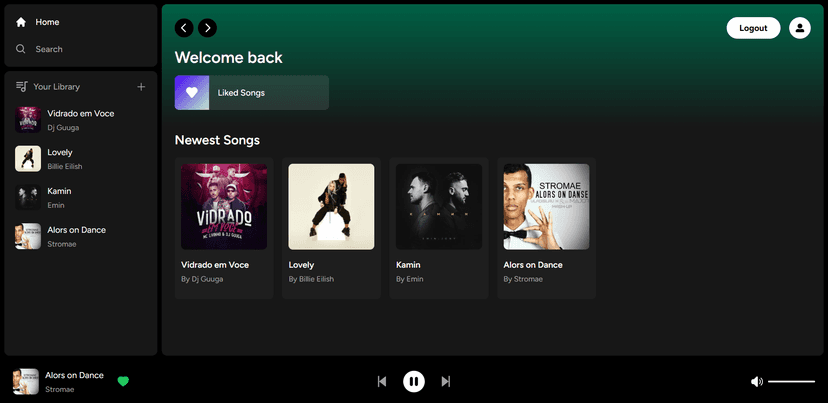Open Liked Songs playlist
The width and height of the screenshot is (828, 403).
click(x=251, y=93)
